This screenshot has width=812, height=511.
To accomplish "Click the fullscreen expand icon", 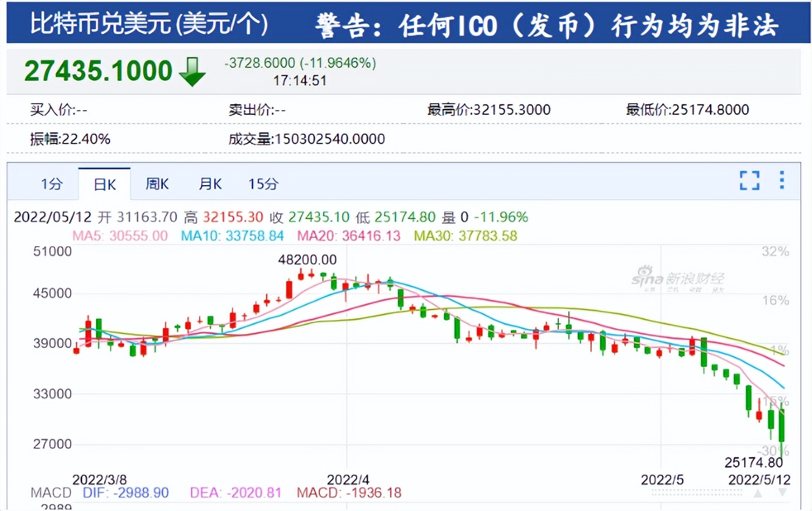I will (749, 180).
